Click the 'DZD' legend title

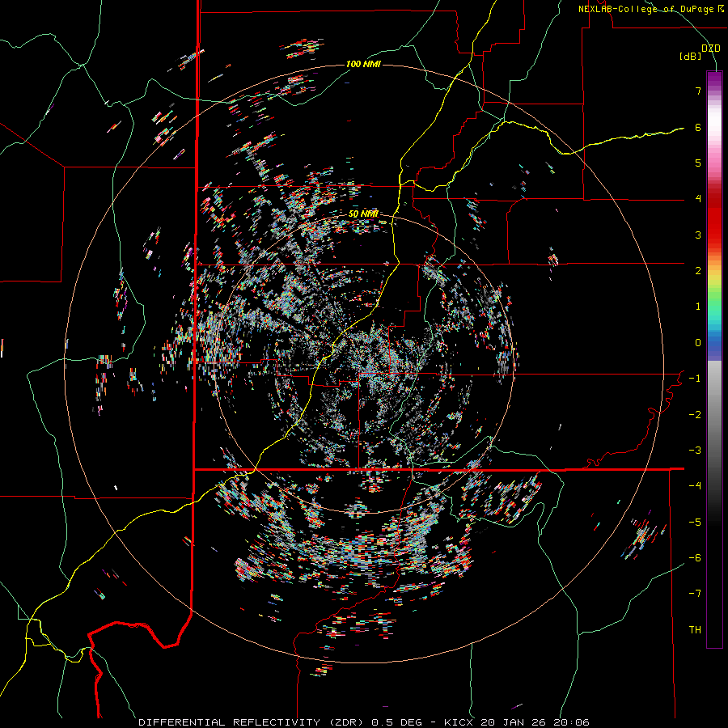[711, 49]
